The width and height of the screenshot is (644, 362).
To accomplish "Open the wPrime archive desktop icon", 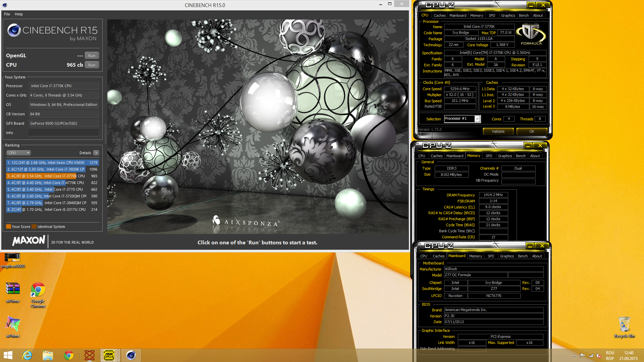I will [x=13, y=293].
